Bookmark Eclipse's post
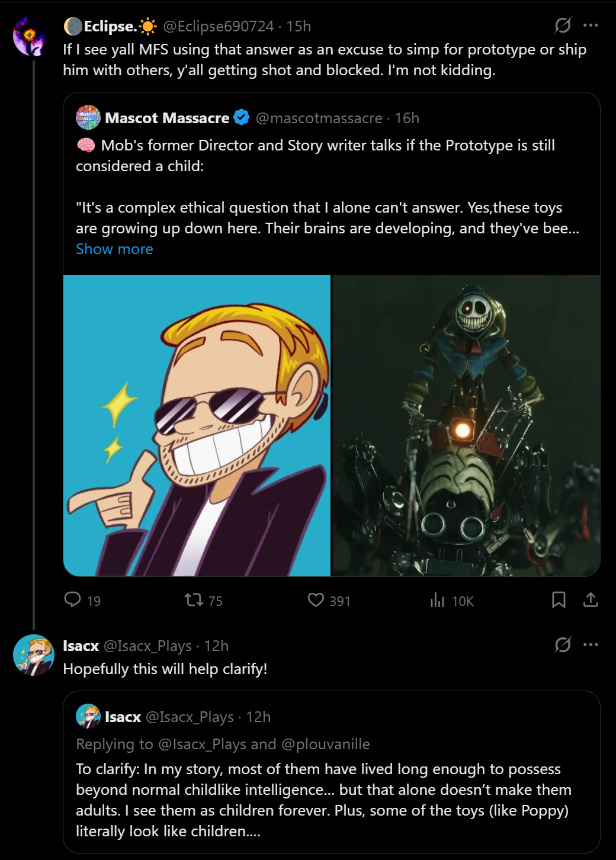This screenshot has height=860, width=616. point(558,600)
